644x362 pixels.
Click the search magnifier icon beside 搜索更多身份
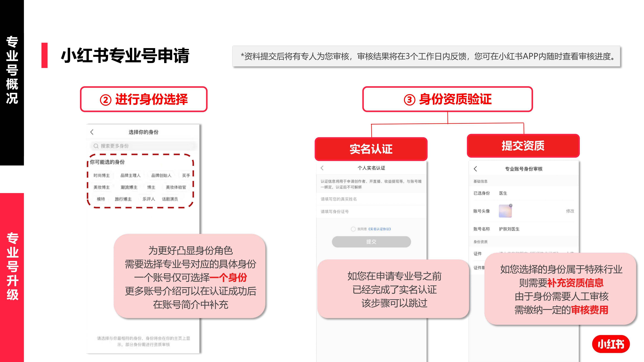(96, 146)
